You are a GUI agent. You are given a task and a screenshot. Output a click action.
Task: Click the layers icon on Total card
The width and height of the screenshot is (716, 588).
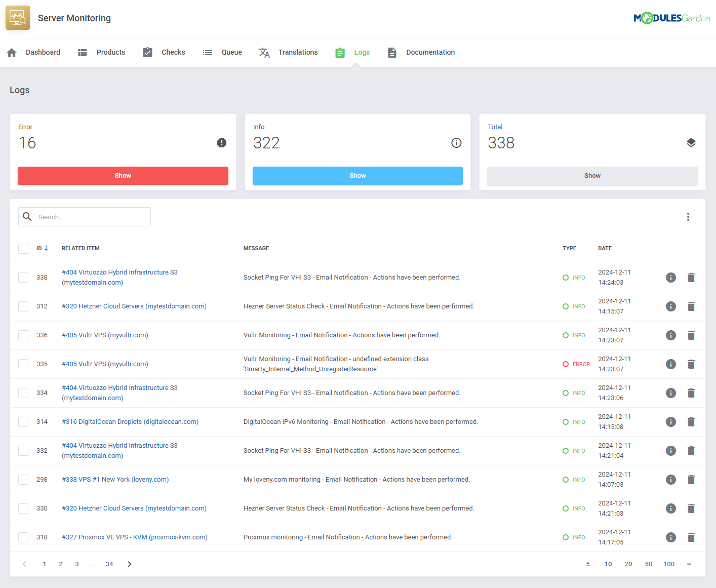[x=691, y=142]
